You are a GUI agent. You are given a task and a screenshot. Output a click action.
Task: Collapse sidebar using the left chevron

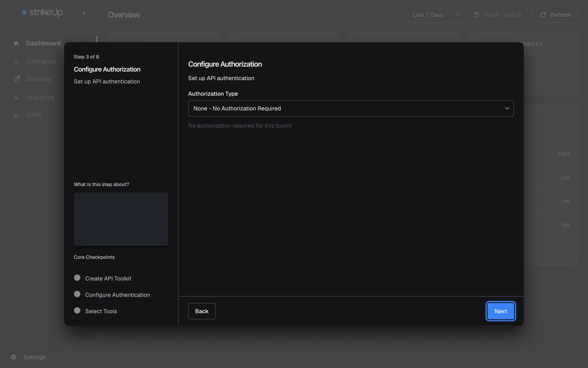84,13
